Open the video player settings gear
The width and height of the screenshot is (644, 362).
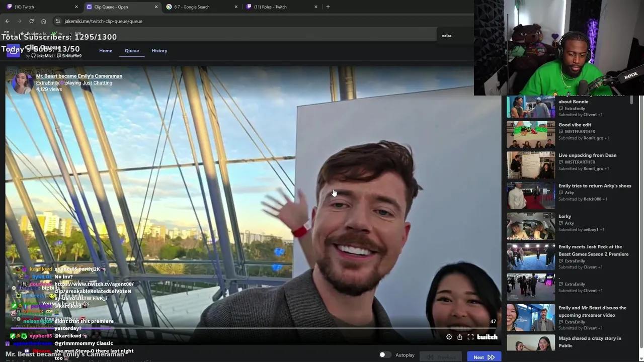coord(449,337)
